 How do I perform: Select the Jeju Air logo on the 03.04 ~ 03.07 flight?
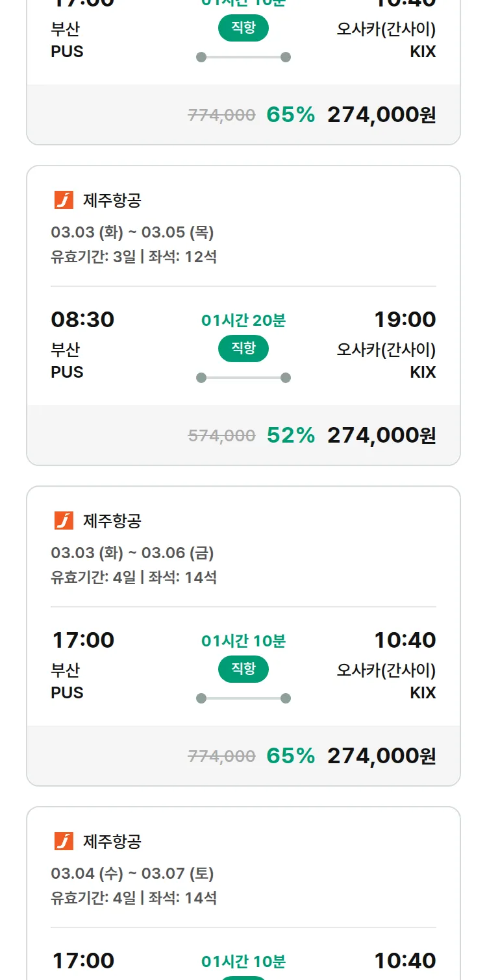click(x=64, y=841)
